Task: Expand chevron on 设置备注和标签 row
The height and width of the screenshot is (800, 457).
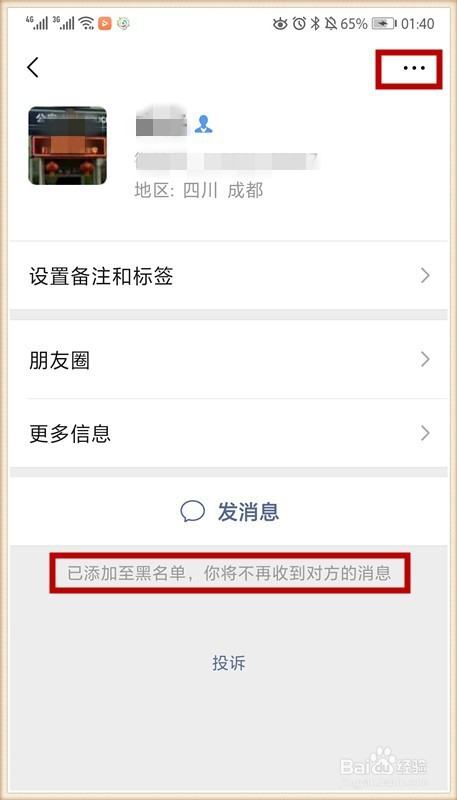Action: (425, 276)
